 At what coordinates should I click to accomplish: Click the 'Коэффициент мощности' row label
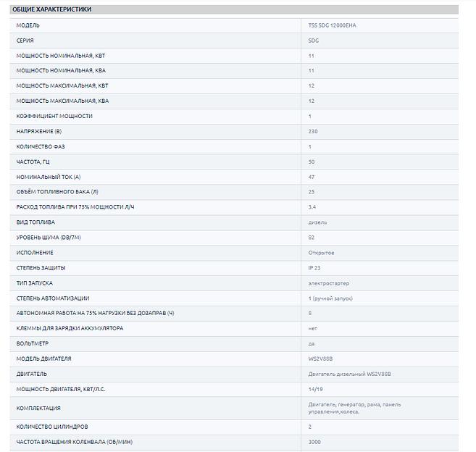click(x=54, y=116)
